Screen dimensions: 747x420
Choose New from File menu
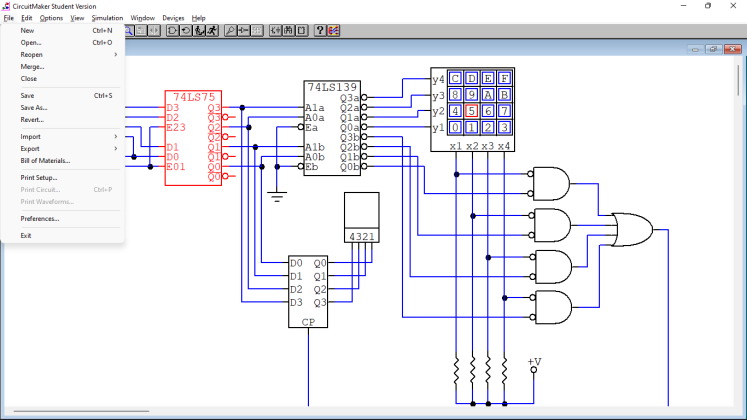tap(62, 30)
